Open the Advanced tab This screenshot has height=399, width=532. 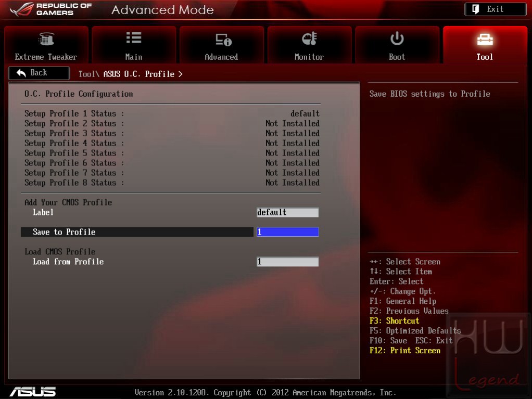[222, 45]
